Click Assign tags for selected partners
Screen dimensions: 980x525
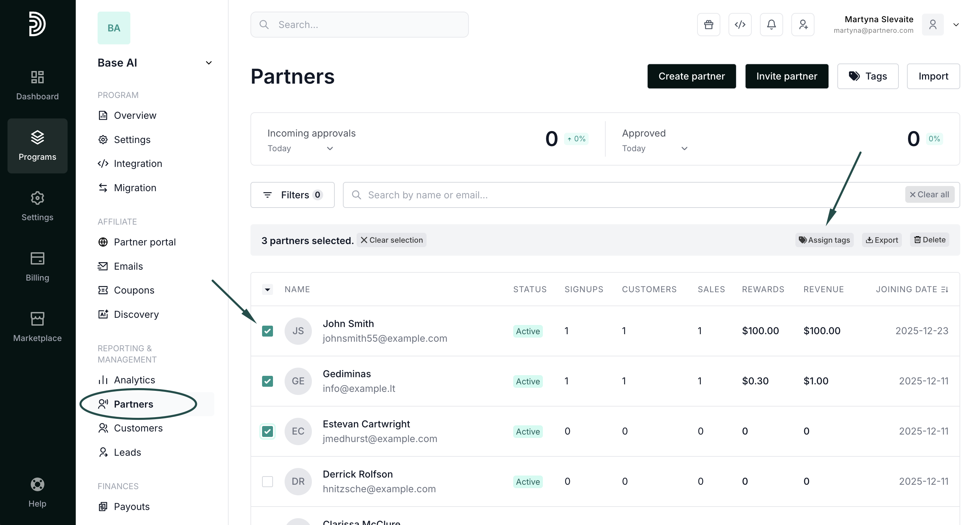click(x=824, y=240)
